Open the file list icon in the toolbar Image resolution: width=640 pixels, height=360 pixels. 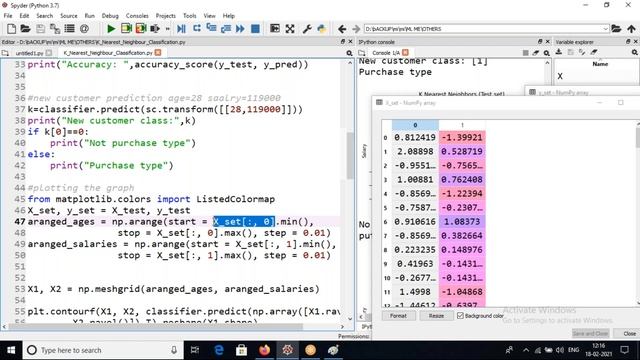(x=69, y=29)
